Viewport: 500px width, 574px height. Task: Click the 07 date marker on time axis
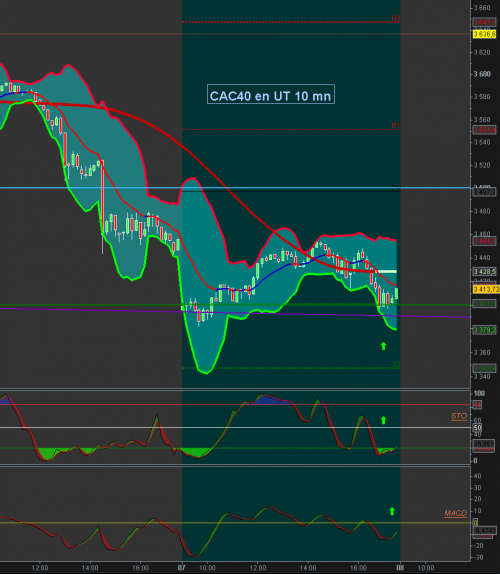(182, 568)
